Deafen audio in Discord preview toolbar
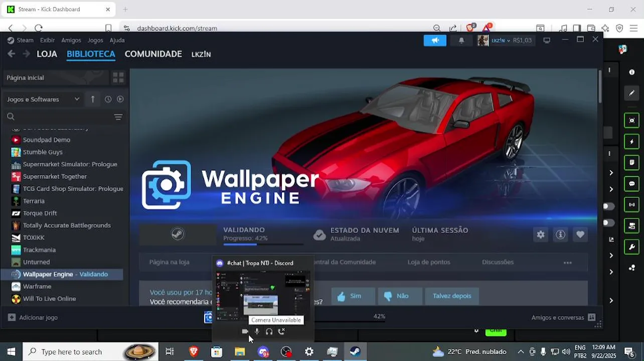Image resolution: width=644 pixels, height=361 pixels. 269,331
